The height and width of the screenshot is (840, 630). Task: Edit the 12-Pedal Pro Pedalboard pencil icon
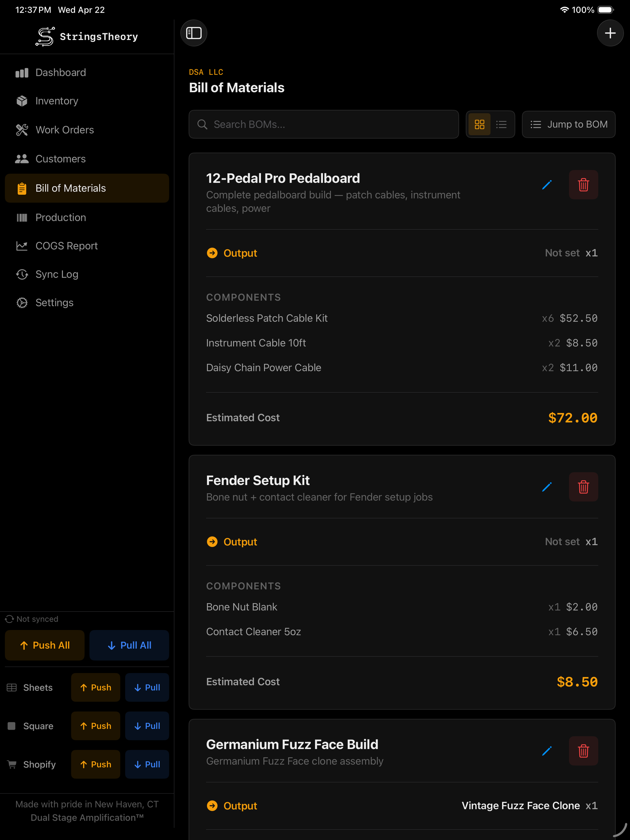(x=546, y=185)
